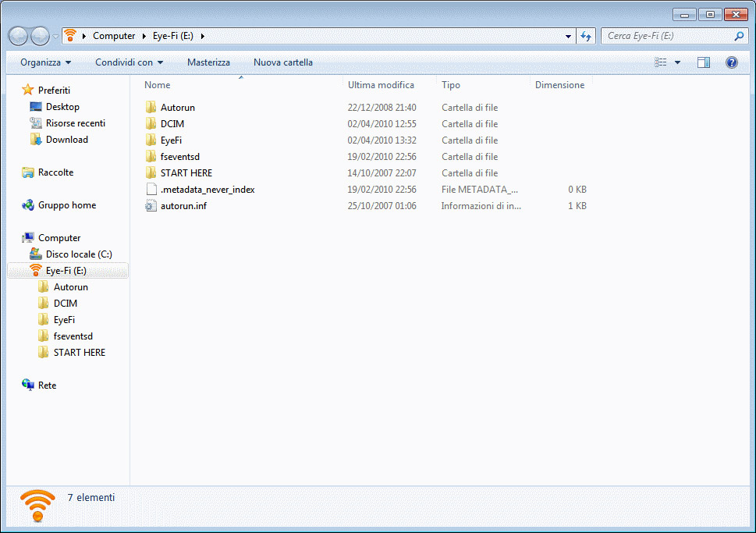The image size is (756, 533).
Task: Select the DCIM folder icon in file list
Action: [x=151, y=124]
